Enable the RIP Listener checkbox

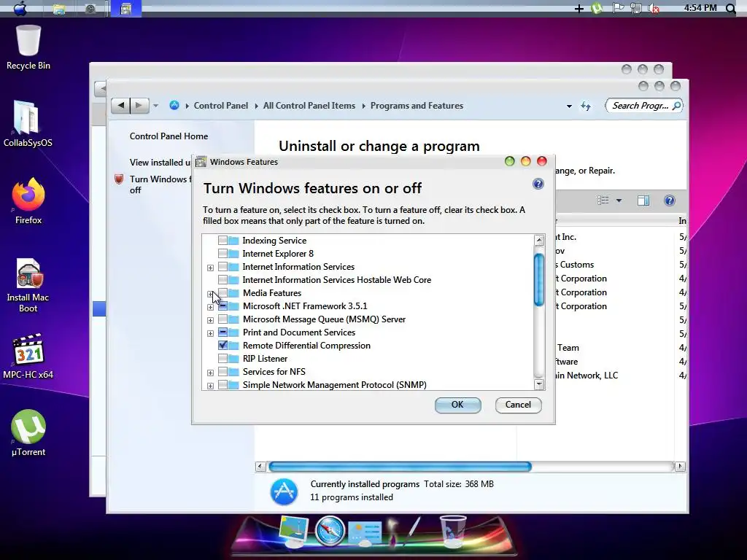[x=222, y=358]
